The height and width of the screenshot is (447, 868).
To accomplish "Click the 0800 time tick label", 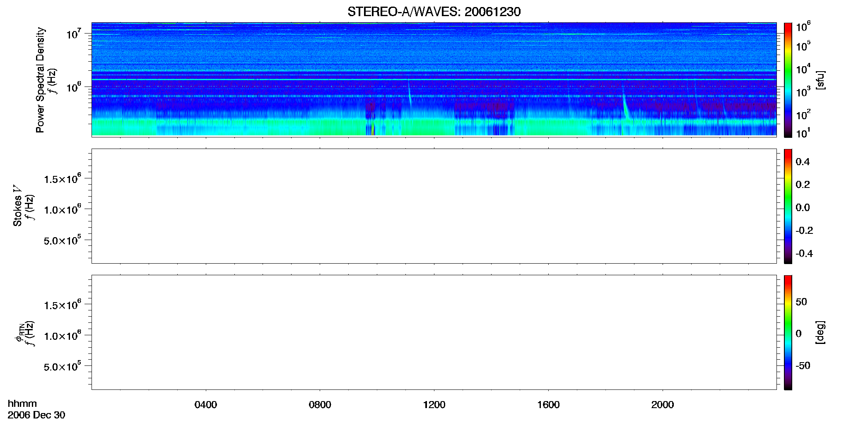I will [x=320, y=405].
